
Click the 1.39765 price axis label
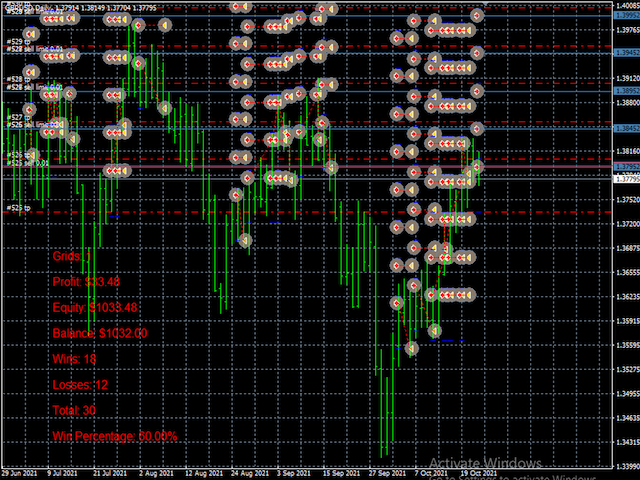627,30
